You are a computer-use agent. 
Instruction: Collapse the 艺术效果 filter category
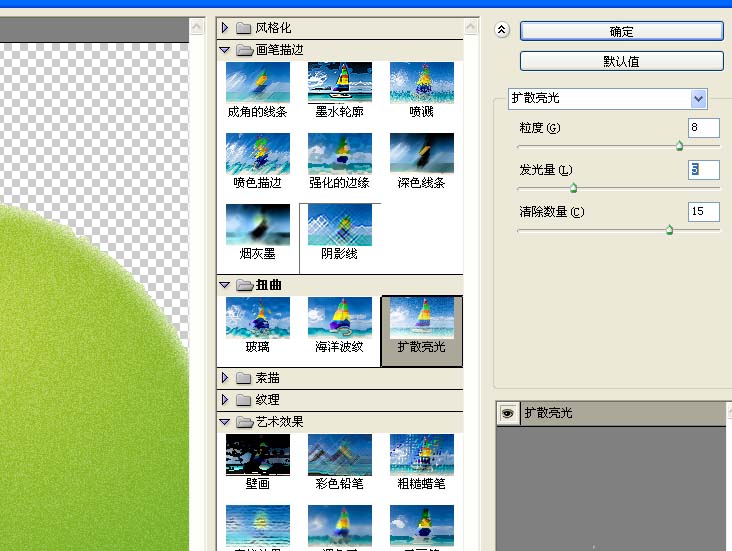pyautogui.click(x=225, y=422)
